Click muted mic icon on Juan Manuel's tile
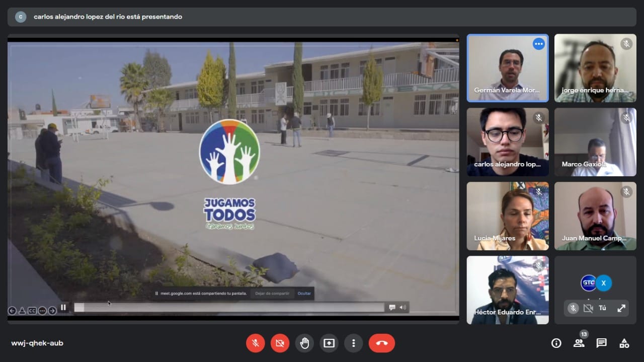The height and width of the screenshot is (362, 644). 626,192
